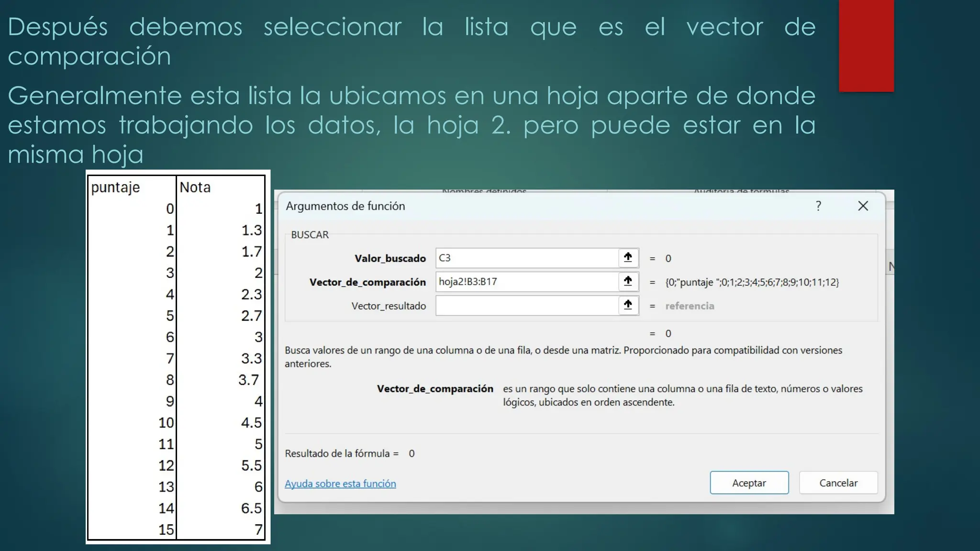The width and height of the screenshot is (980, 551).
Task: Select the Nota cell with value 4.5
Action: (x=221, y=422)
